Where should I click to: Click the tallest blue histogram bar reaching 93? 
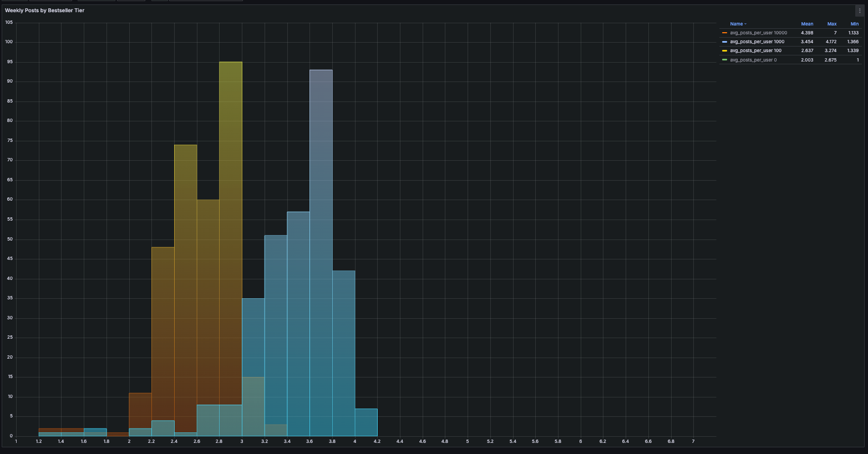(321, 253)
